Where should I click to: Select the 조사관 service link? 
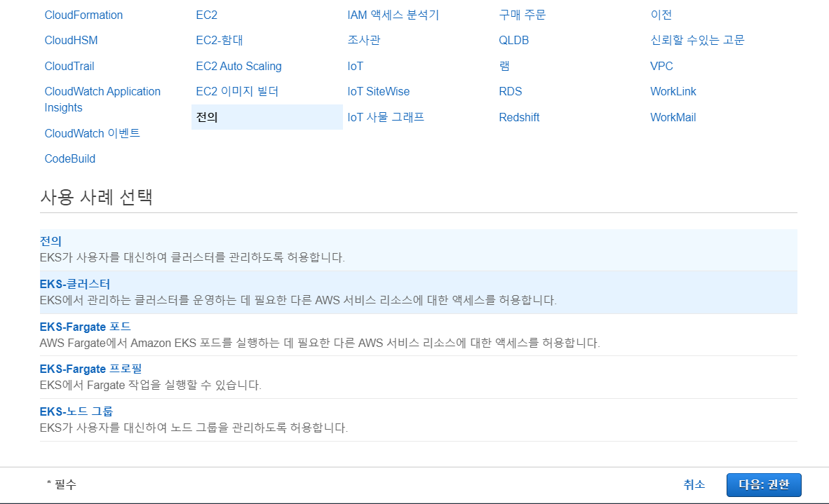tap(364, 40)
